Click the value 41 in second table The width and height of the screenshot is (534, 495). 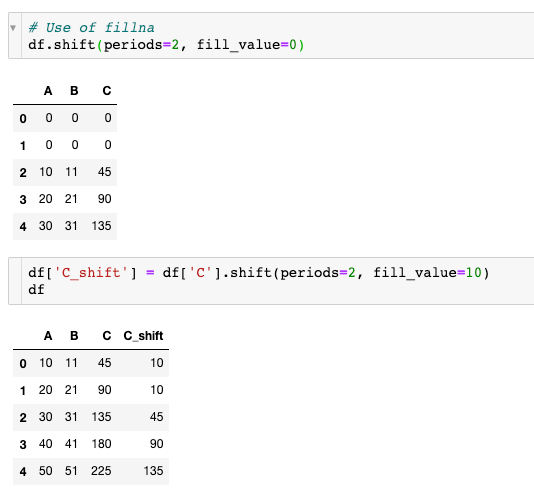tap(71, 444)
